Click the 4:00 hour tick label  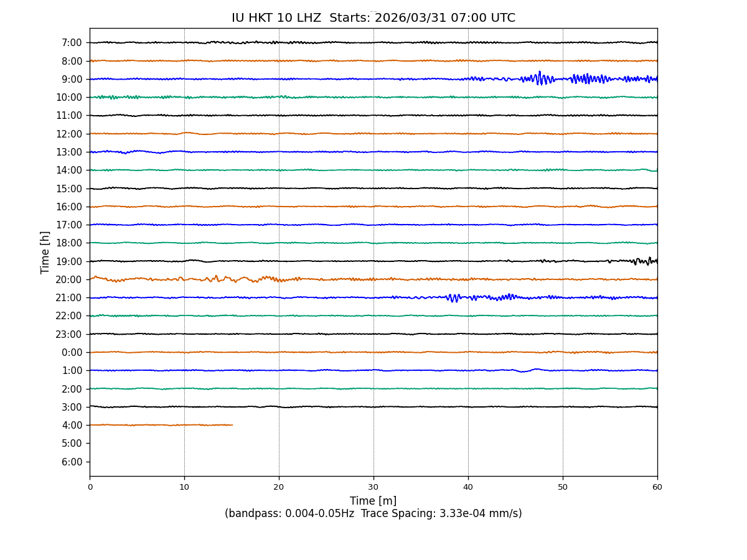coord(72,425)
